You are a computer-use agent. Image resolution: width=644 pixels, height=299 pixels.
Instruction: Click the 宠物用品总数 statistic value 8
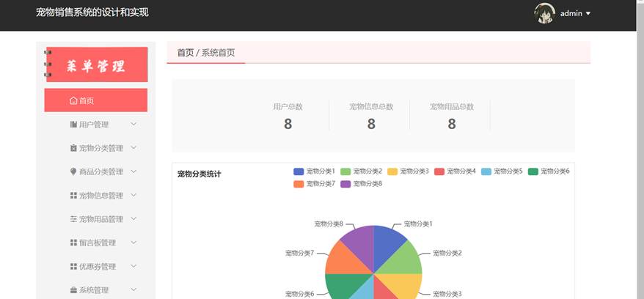coord(452,123)
